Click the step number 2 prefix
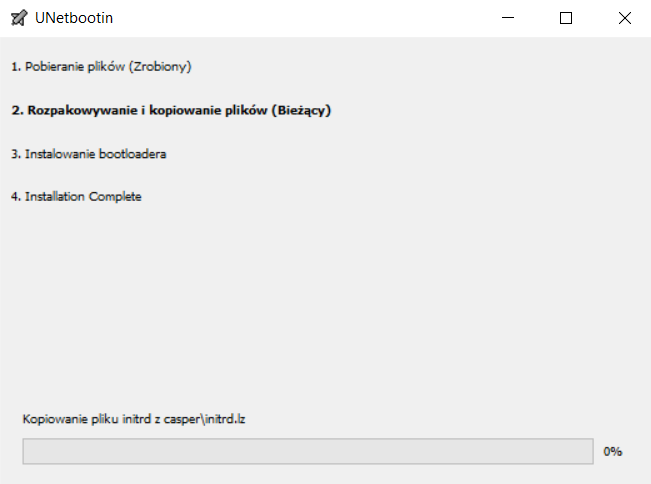 click(x=16, y=110)
